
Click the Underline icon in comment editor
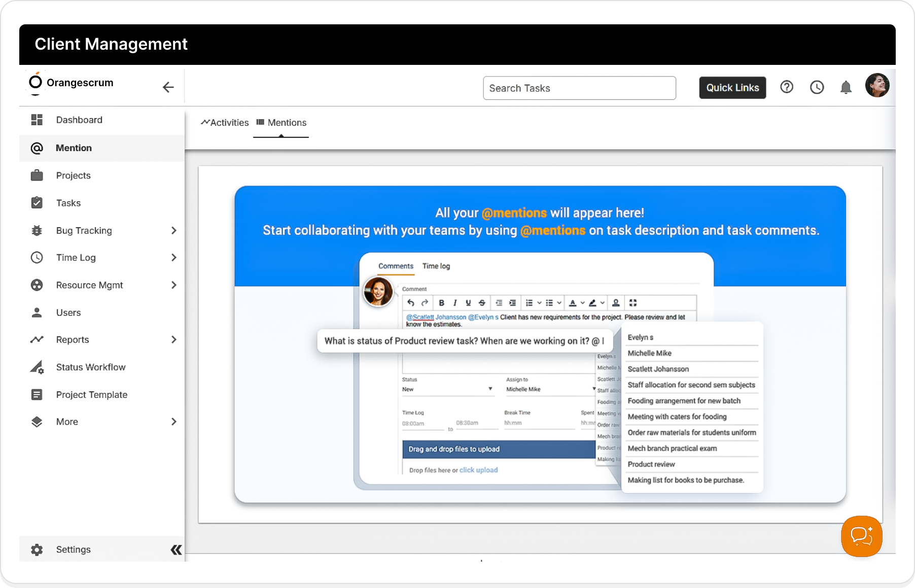[468, 303]
